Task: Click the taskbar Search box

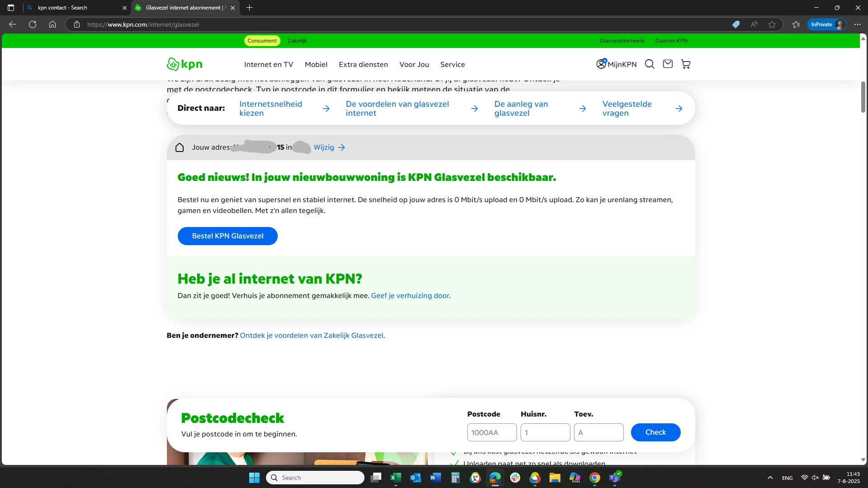Action: point(315,478)
